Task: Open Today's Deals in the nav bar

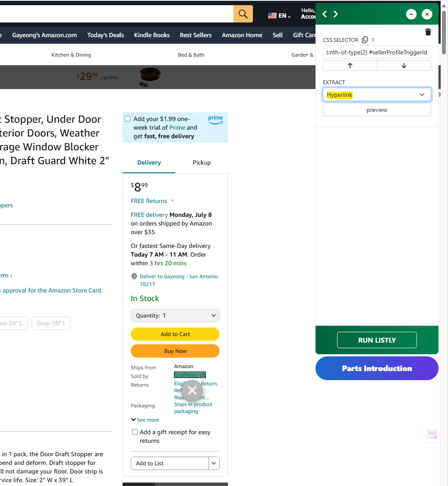Action: (x=106, y=35)
